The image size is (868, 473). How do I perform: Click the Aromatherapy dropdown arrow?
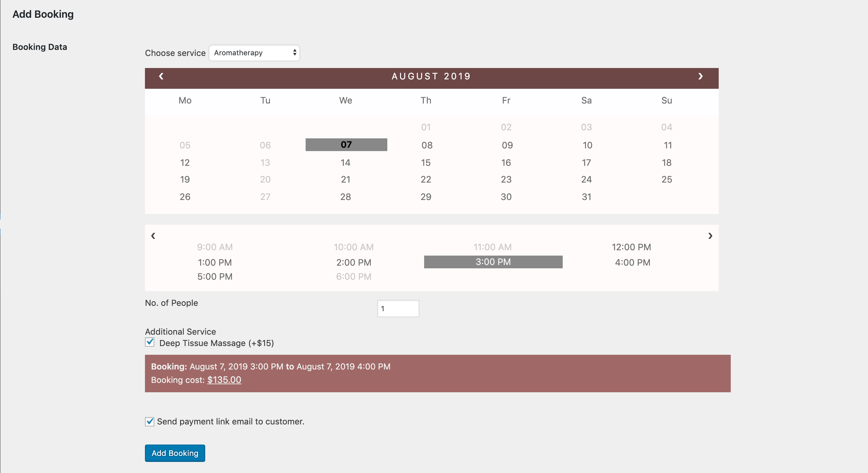(293, 53)
